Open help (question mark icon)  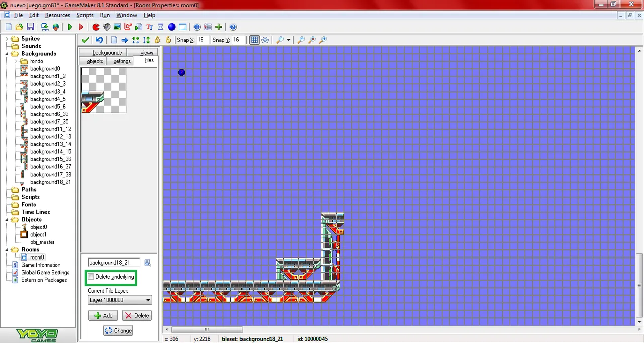(233, 27)
